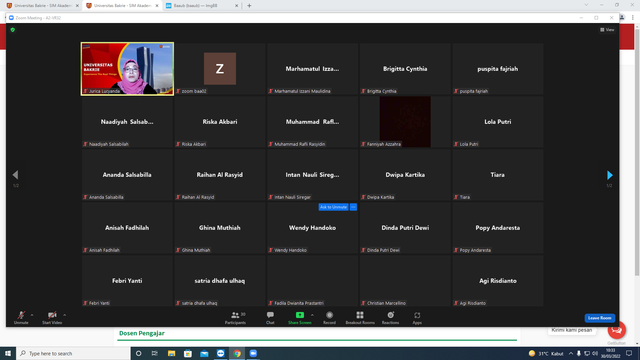The width and height of the screenshot is (640, 360).
Task: Click the green Share Screen button
Action: (300, 318)
